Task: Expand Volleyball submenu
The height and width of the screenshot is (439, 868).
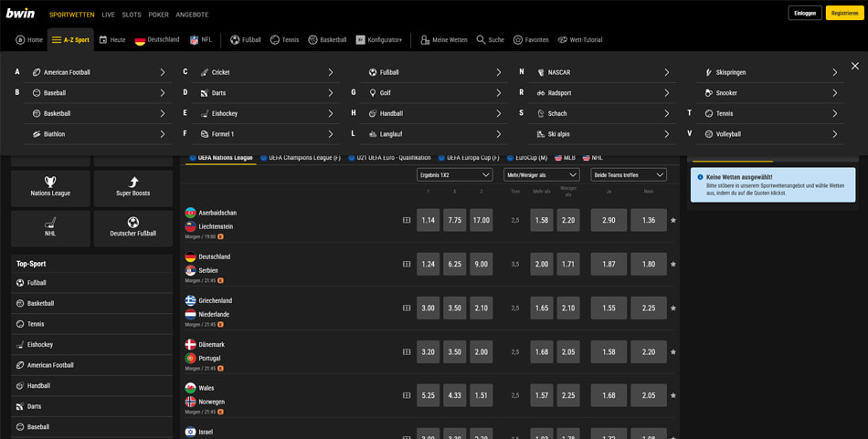Action: coord(835,134)
